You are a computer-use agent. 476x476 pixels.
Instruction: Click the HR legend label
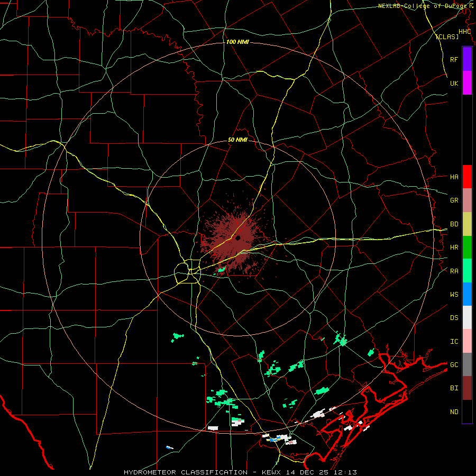454,248
